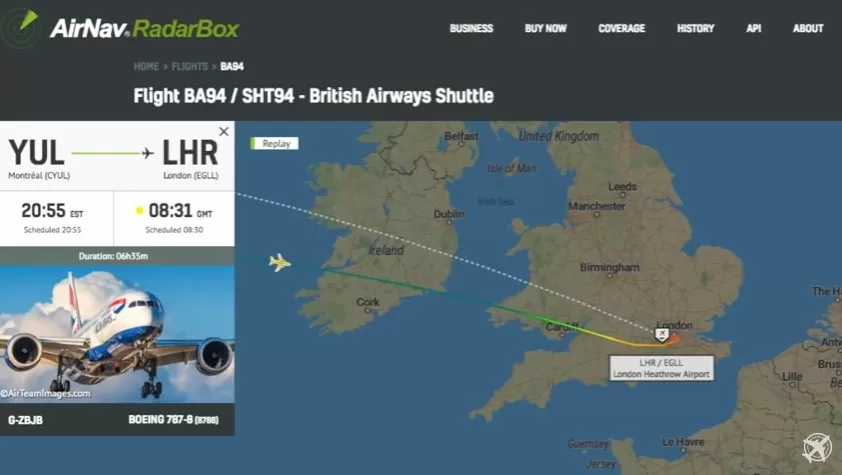Image resolution: width=842 pixels, height=475 pixels.
Task: Open the Flights breadcrumb link
Action: click(190, 67)
